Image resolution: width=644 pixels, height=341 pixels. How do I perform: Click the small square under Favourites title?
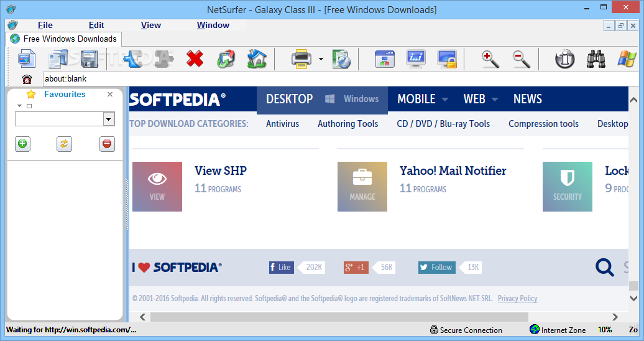pos(29,106)
